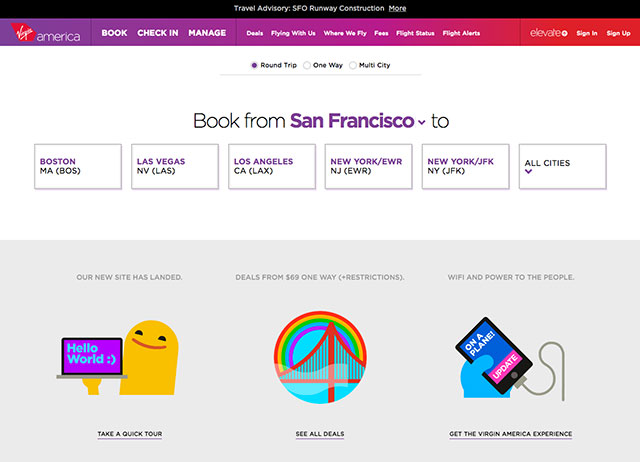Click 'WiFi and power to the people' heading
Viewport: 640px width, 462px height.
[x=511, y=277]
